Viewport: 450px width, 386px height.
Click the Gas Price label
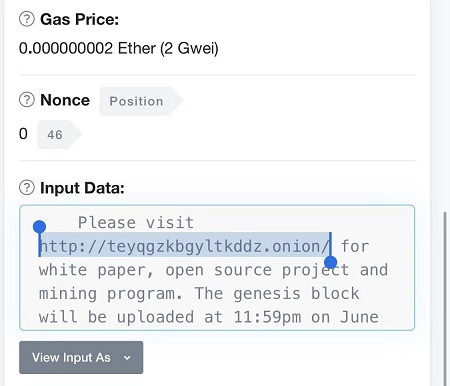[x=79, y=19]
